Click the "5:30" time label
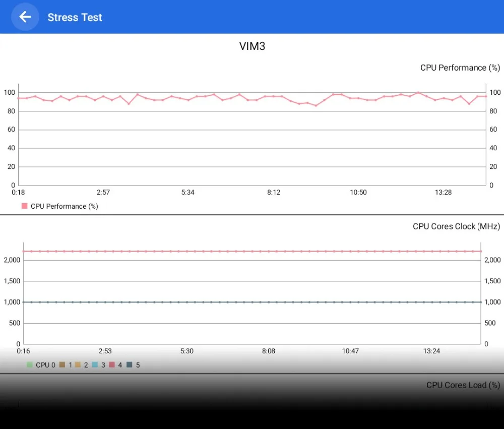 (187, 351)
